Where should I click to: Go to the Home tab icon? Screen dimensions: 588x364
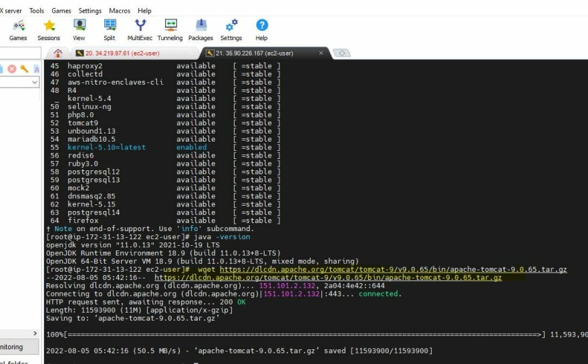point(57,53)
